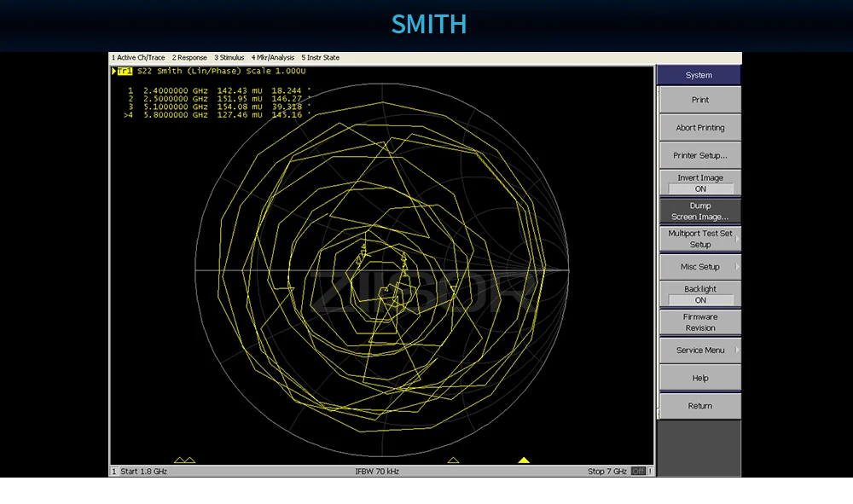This screenshot has width=853, height=504.
Task: Select the Tr1 trace indicator label
Action: pyautogui.click(x=125, y=71)
